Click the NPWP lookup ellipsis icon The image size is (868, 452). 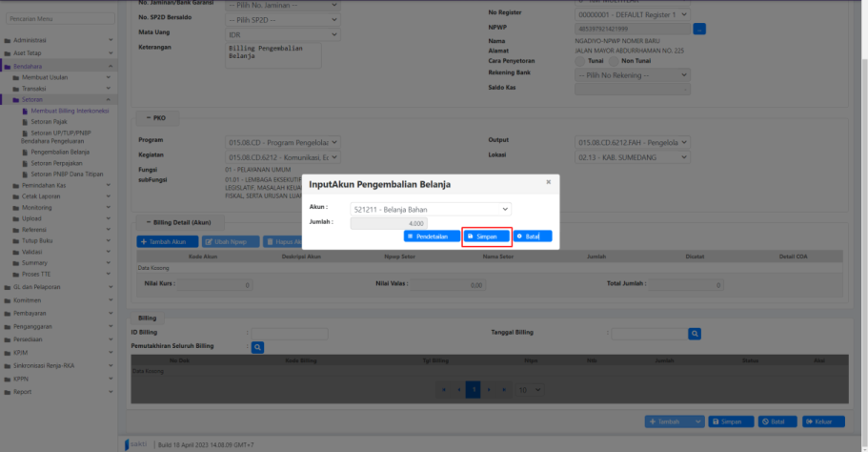699,30
